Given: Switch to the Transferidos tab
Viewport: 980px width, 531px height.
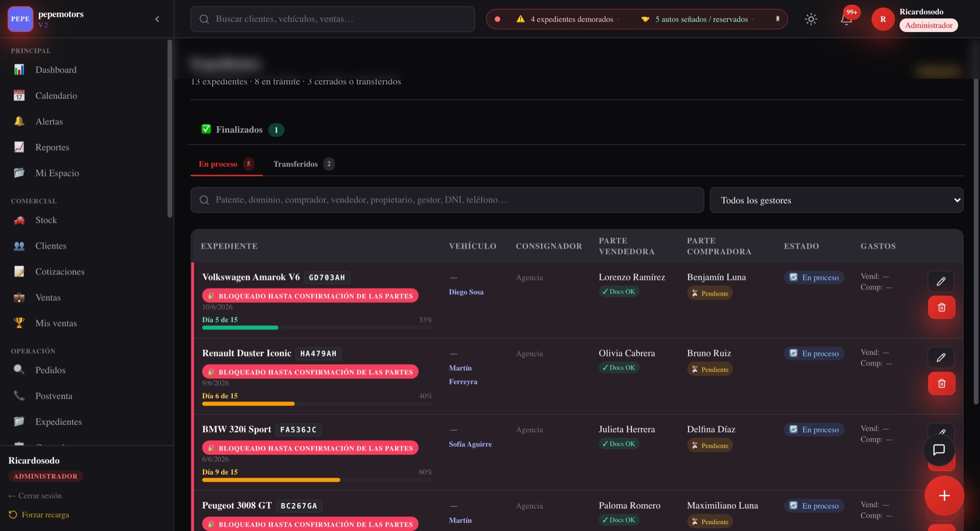Looking at the screenshot, I should [x=304, y=164].
